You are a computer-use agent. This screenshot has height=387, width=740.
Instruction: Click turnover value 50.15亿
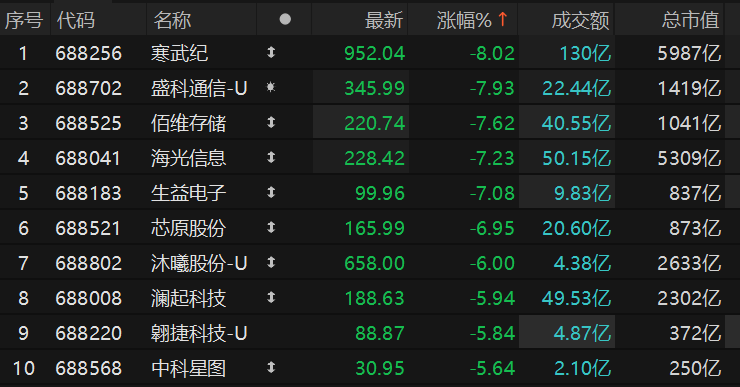(577, 158)
